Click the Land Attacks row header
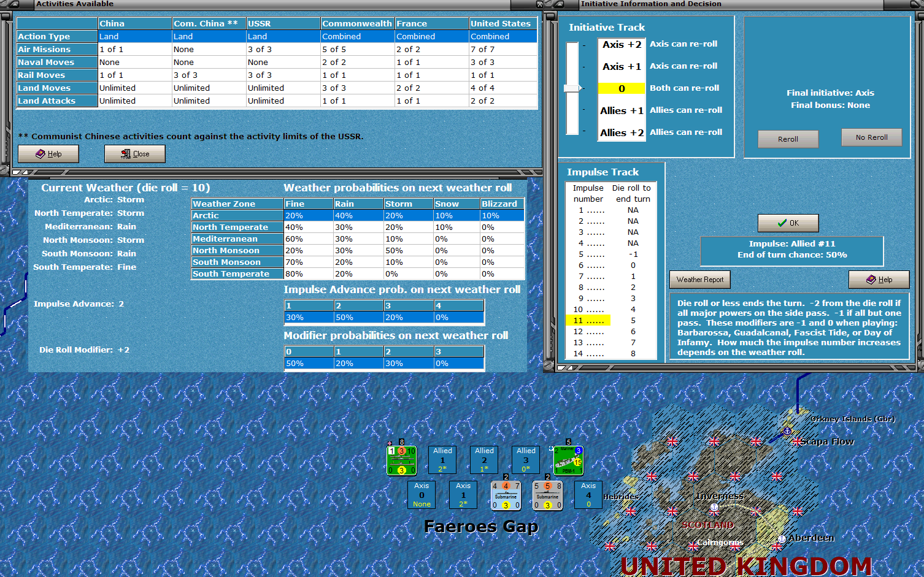Viewport: 924px width, 577px height. point(57,101)
